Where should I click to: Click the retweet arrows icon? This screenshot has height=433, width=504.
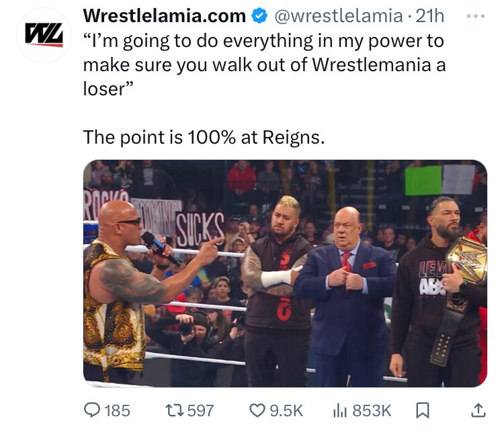[175, 411]
